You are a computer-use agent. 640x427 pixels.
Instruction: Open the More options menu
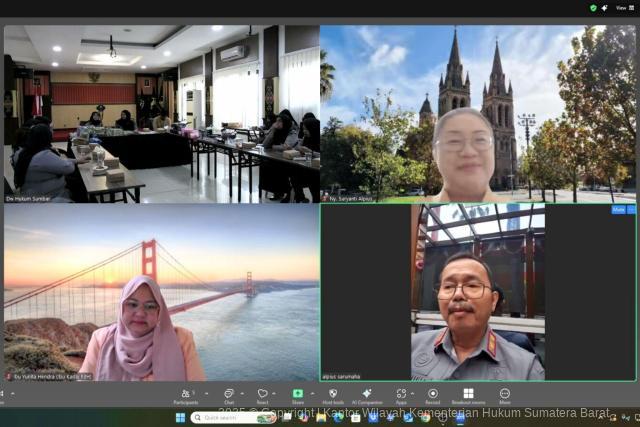point(505,395)
